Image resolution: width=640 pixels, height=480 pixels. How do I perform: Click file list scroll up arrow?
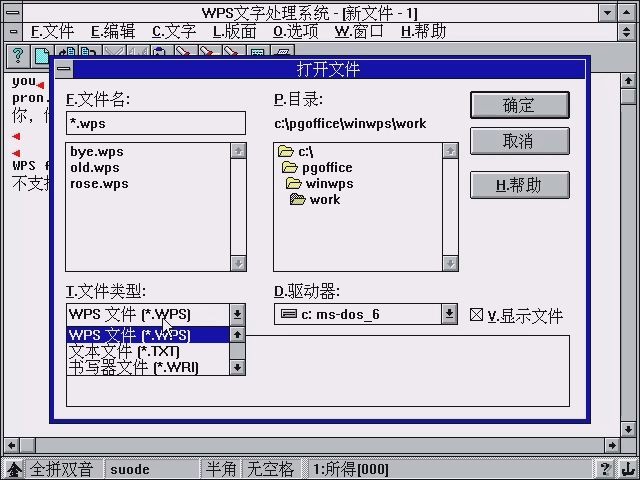pyautogui.click(x=238, y=151)
